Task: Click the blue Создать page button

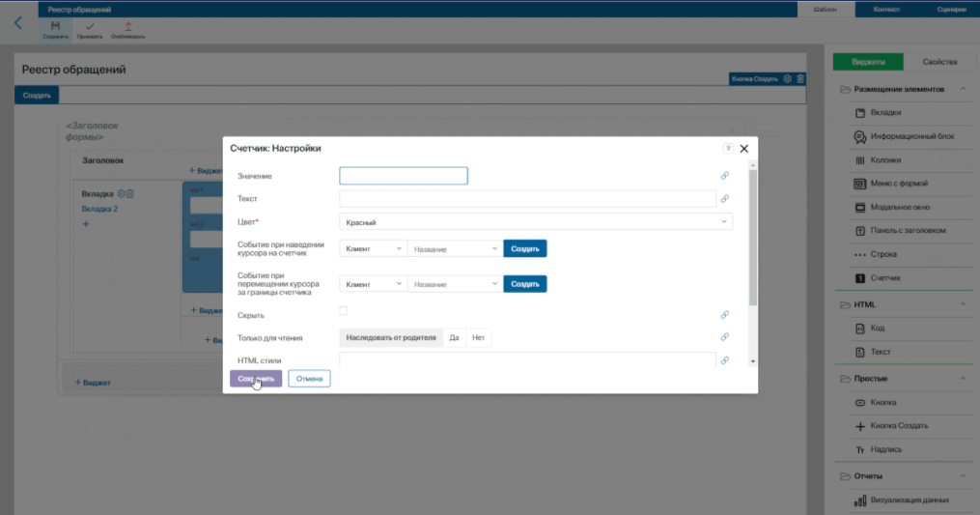Action: (37, 95)
